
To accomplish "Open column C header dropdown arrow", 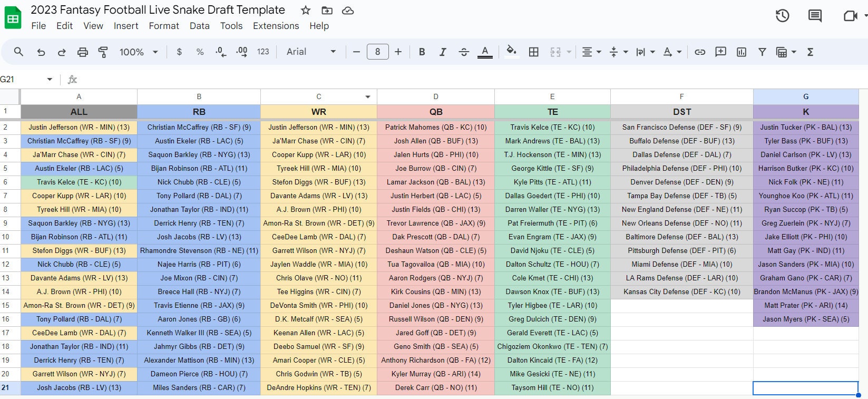I will point(368,97).
